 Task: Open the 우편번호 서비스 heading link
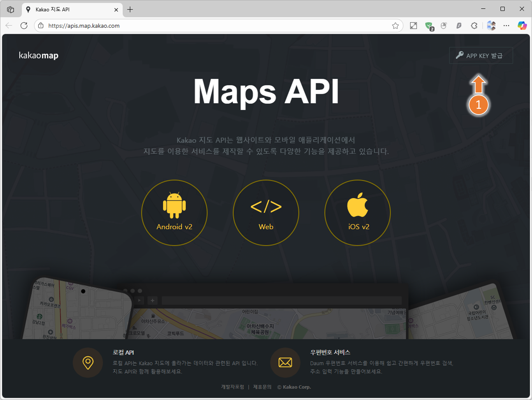330,352
